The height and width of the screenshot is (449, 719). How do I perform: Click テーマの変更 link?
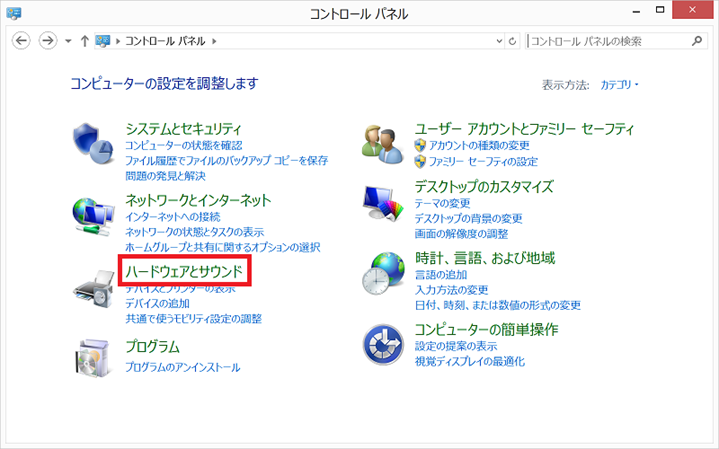pyautogui.click(x=442, y=203)
